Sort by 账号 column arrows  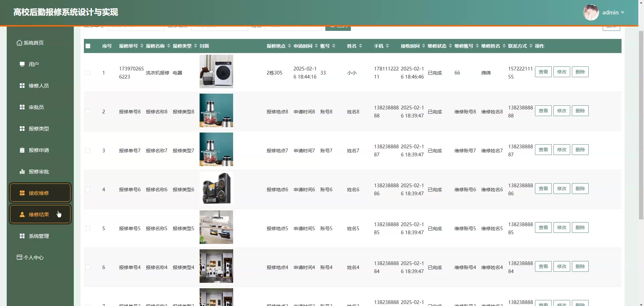[x=334, y=46]
